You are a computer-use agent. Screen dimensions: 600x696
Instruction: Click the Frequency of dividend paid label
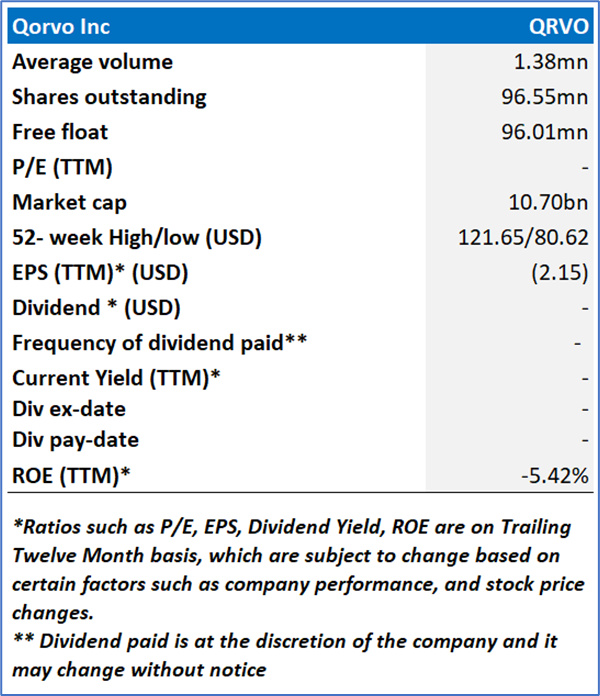point(159,343)
